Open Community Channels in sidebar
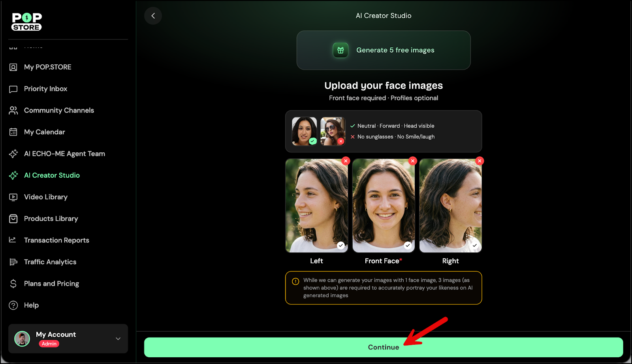Image resolution: width=632 pixels, height=364 pixels. point(59,111)
